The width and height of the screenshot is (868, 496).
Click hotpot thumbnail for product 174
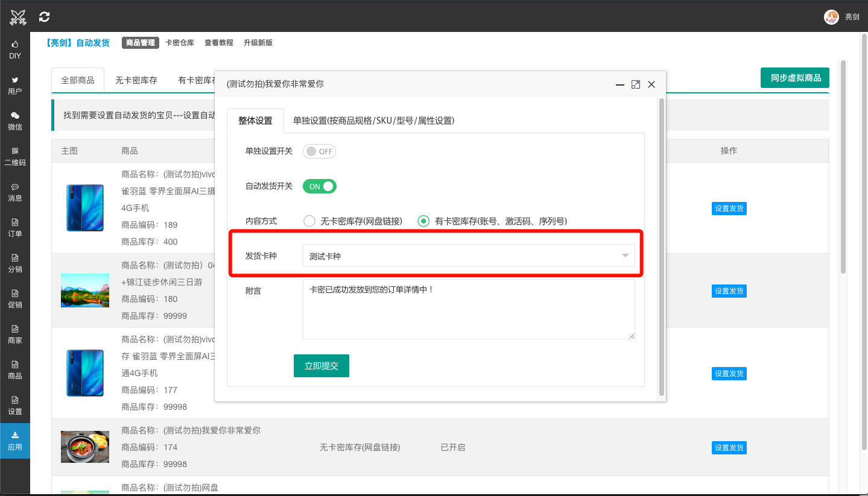[85, 447]
